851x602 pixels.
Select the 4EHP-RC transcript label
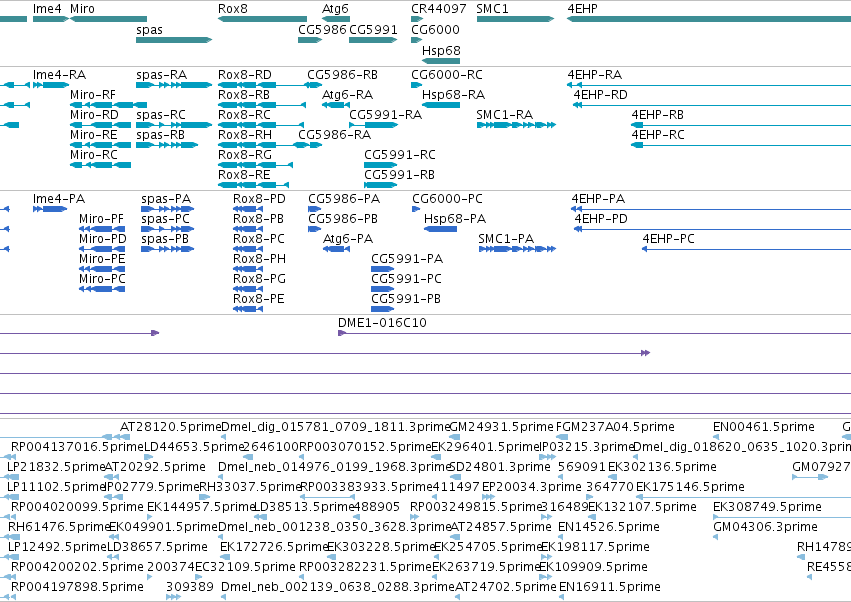(x=658, y=135)
